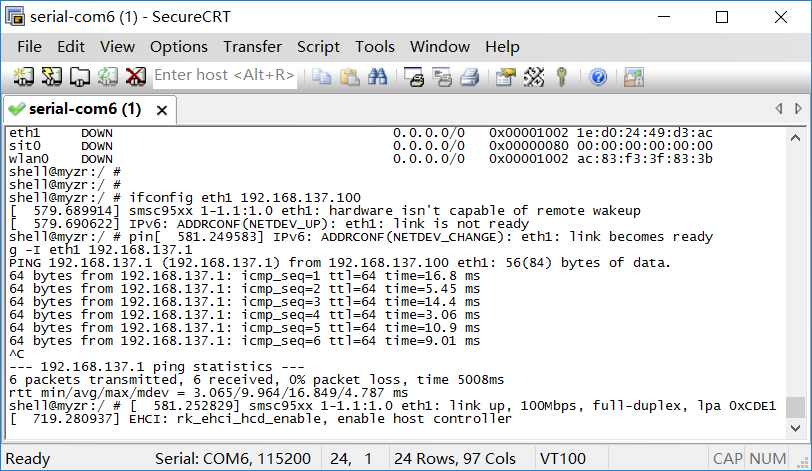Click the Public Key Assistant key icon

562,77
